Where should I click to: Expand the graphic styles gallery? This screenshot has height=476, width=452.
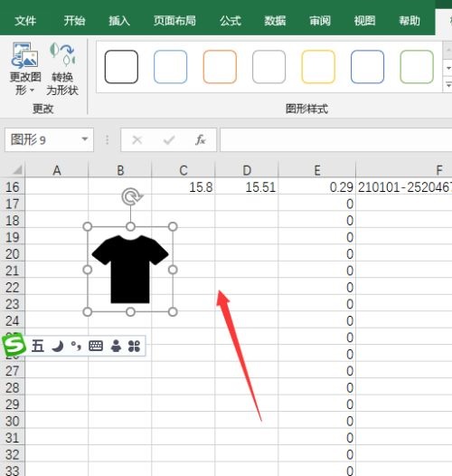448,85
